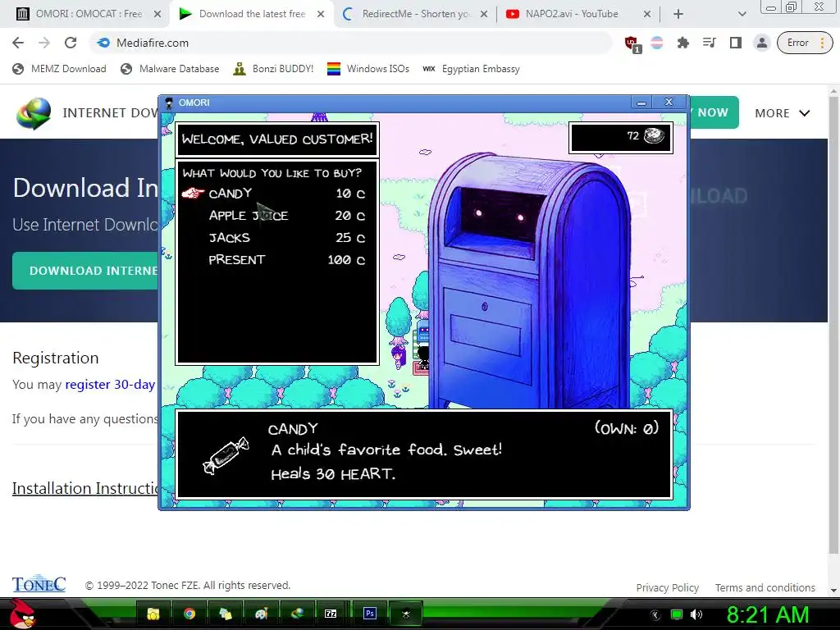840x630 pixels.
Task: Click the clock showing 8:21 AM
Action: coord(767,614)
